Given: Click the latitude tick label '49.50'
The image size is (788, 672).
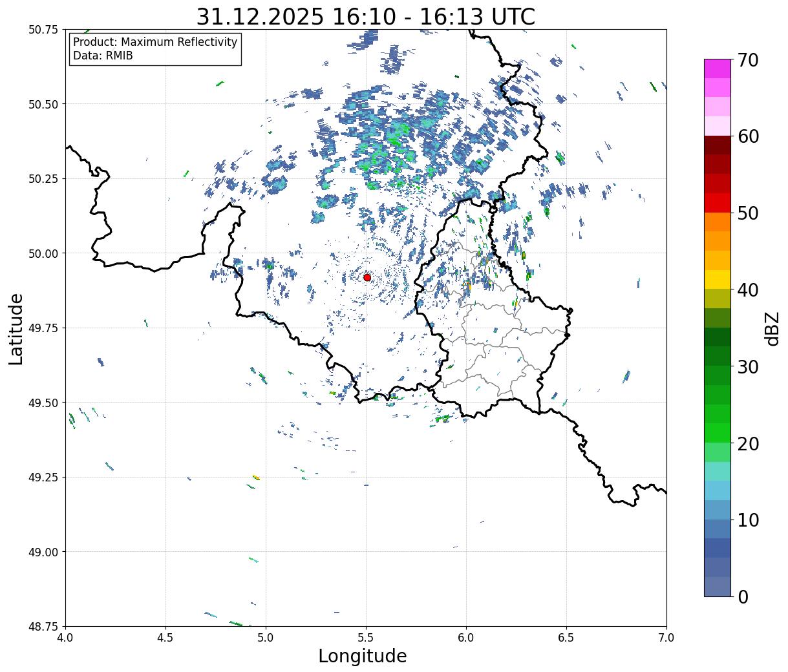Looking at the screenshot, I should click(43, 403).
